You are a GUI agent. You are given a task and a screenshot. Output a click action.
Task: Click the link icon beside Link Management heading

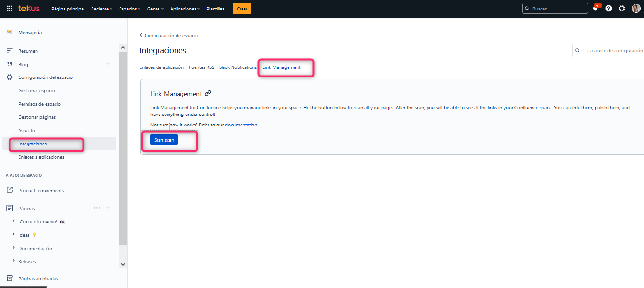(208, 94)
